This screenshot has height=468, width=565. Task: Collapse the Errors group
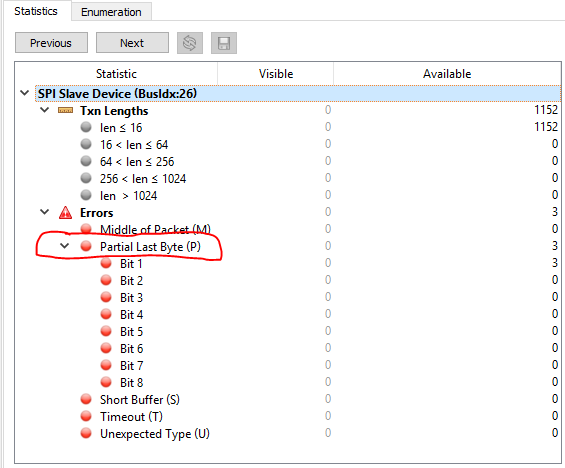coord(44,212)
